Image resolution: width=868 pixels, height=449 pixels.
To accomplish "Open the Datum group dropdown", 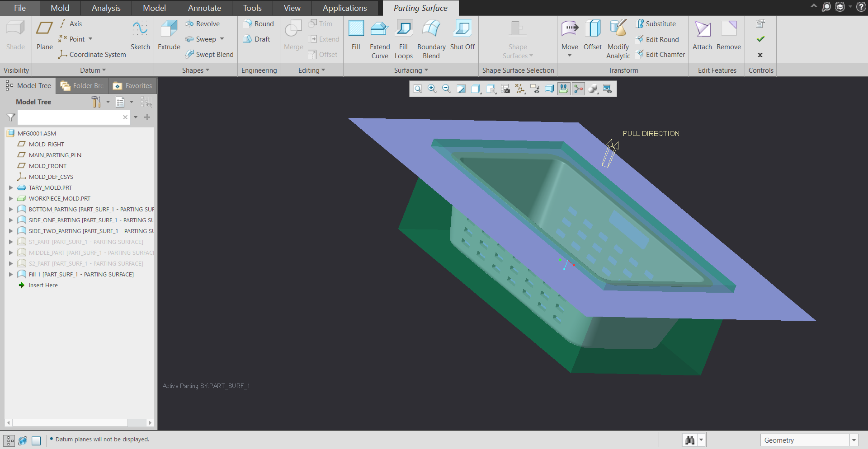I will 93,70.
